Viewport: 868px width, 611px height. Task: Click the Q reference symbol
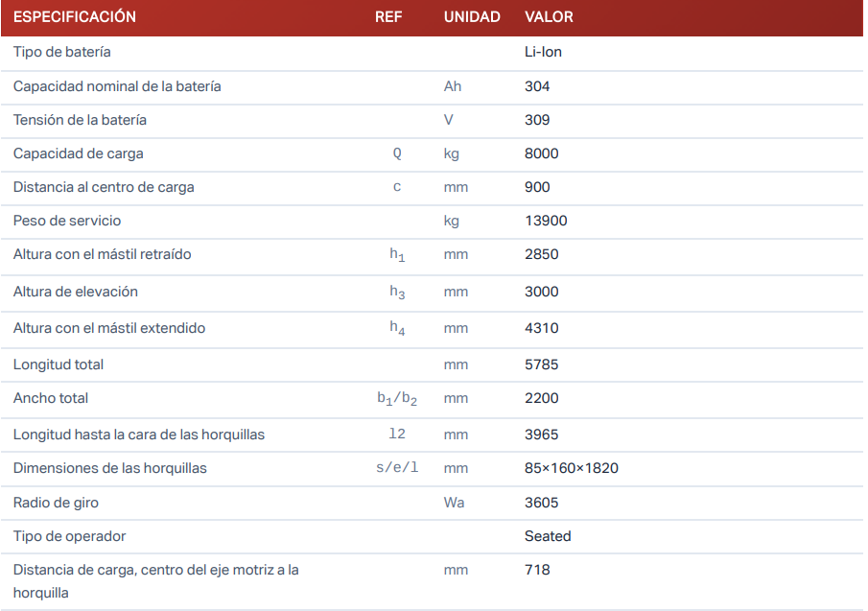(397, 153)
